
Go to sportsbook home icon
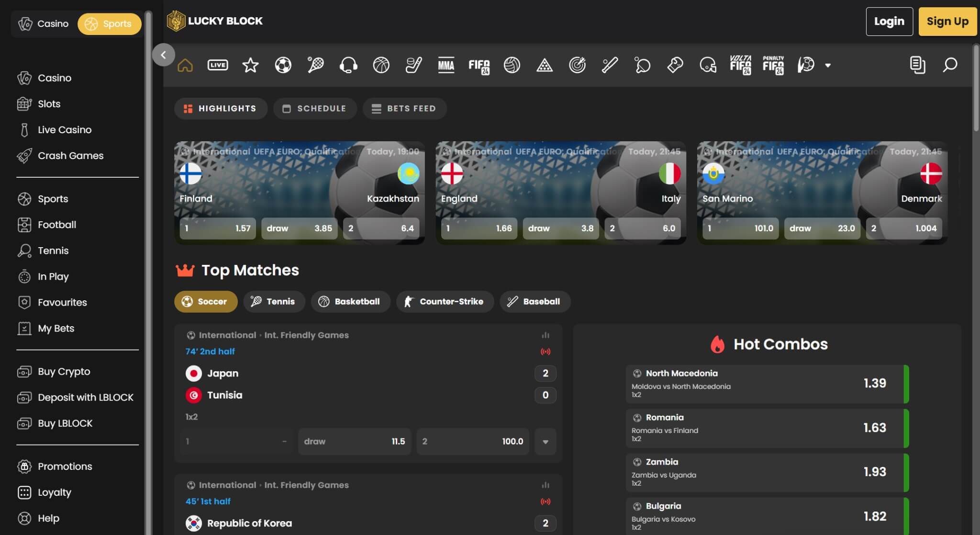point(185,65)
